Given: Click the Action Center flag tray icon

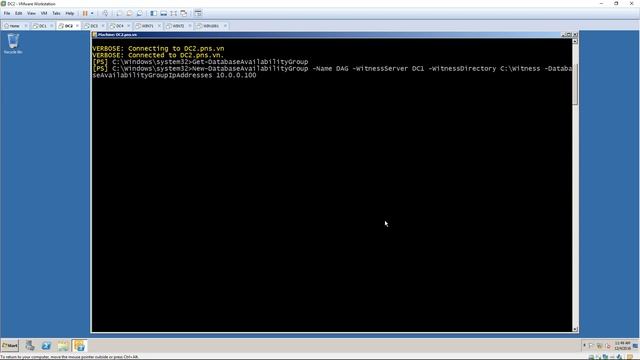Looking at the screenshot, I should 591,346.
